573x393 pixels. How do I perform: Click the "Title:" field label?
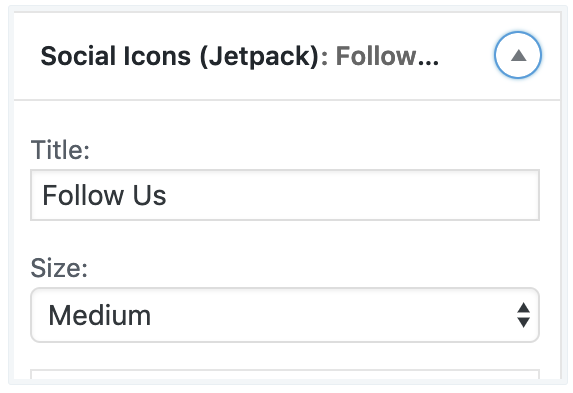60,150
